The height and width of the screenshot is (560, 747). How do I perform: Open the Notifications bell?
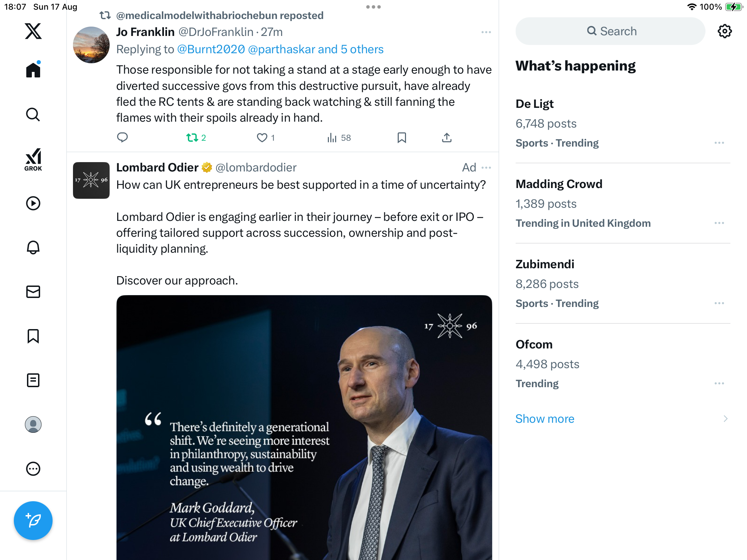(33, 248)
